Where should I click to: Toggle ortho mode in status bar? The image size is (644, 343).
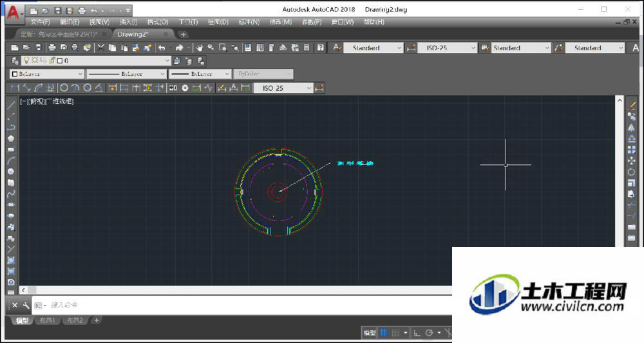click(x=417, y=332)
